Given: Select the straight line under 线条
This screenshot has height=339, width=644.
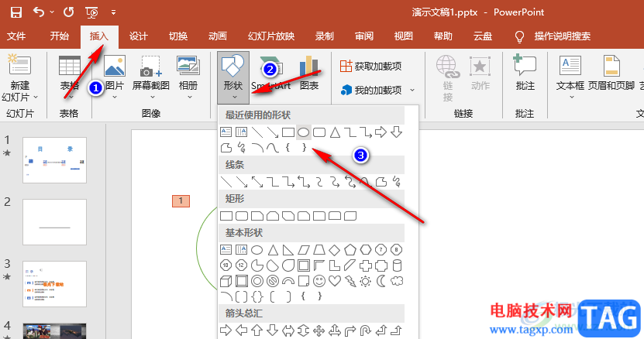Looking at the screenshot, I should click(x=226, y=182).
